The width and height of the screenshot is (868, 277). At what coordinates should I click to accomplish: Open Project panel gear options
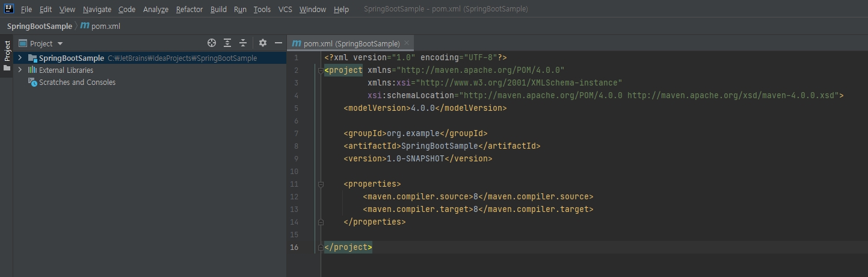pyautogui.click(x=263, y=43)
